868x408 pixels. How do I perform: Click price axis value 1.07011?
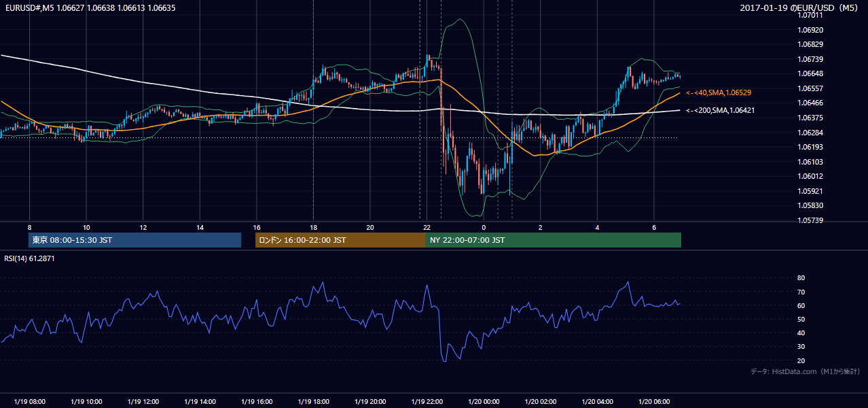pyautogui.click(x=811, y=15)
